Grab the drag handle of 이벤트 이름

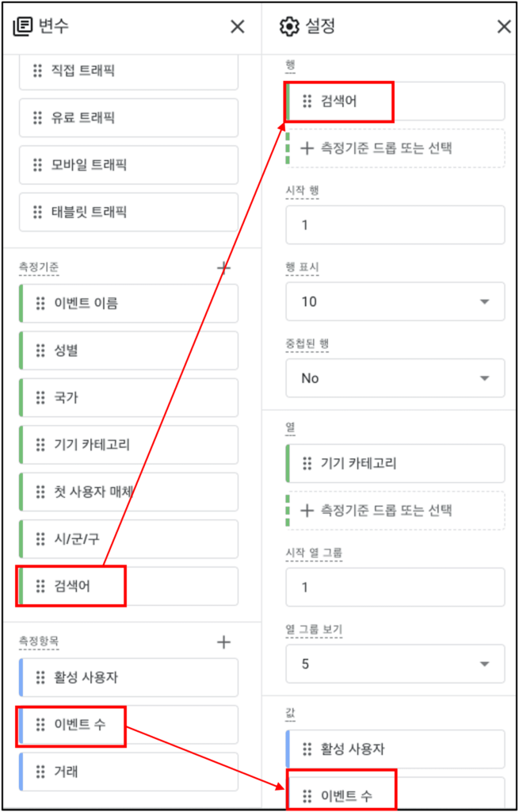pyautogui.click(x=40, y=304)
